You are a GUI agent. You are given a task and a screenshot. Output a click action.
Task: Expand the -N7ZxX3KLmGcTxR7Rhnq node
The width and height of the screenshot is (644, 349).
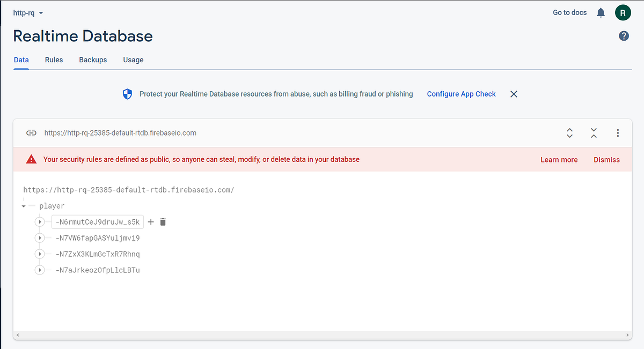point(40,254)
